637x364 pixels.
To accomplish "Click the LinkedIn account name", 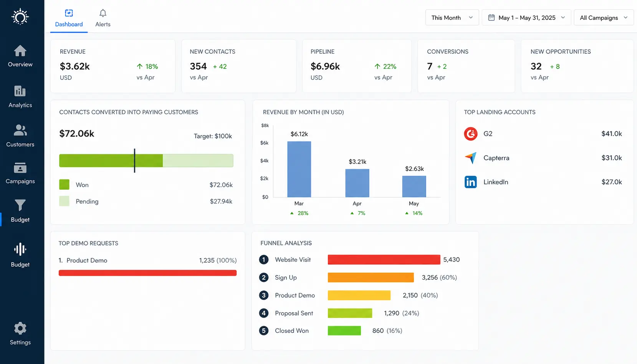I will pyautogui.click(x=496, y=182).
